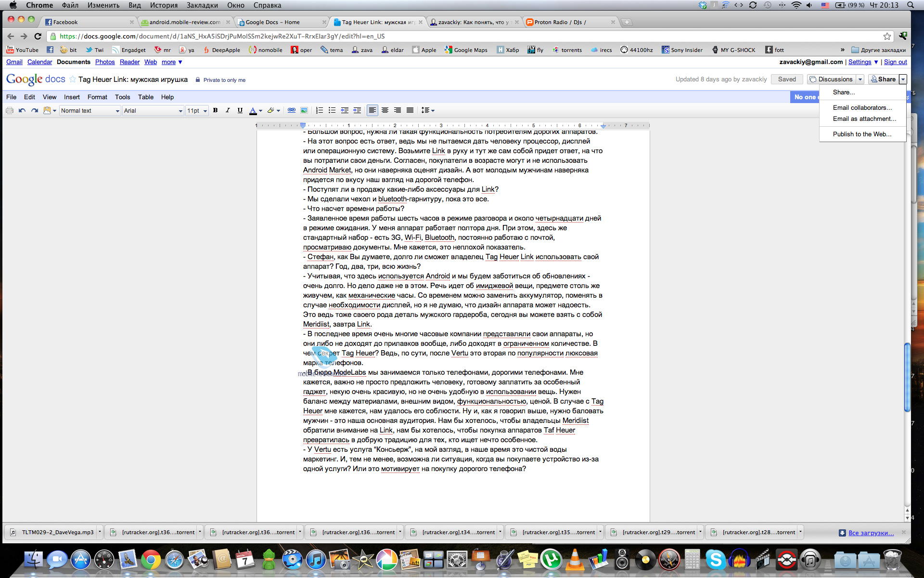
Task: Go back with the browser back arrow
Action: [11, 36]
